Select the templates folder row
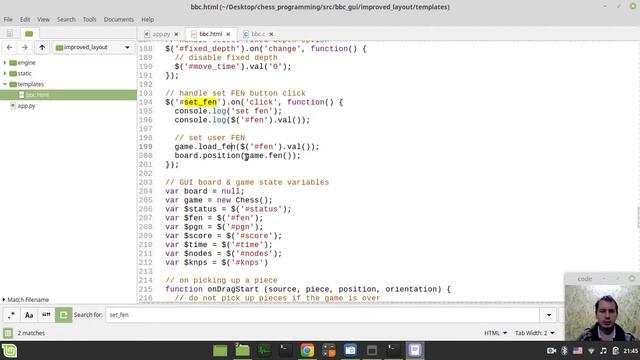This screenshot has height=360, width=640. (68, 84)
